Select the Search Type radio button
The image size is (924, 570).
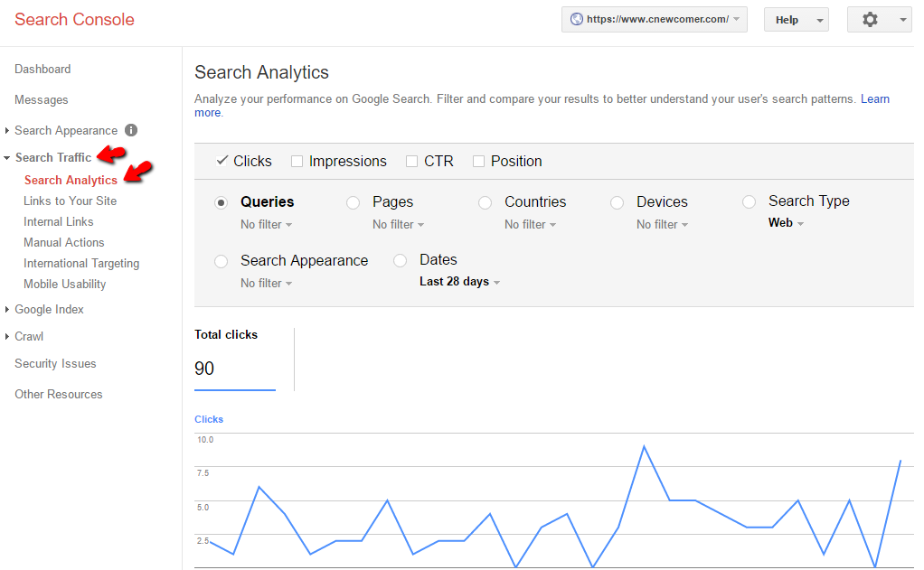click(x=749, y=202)
